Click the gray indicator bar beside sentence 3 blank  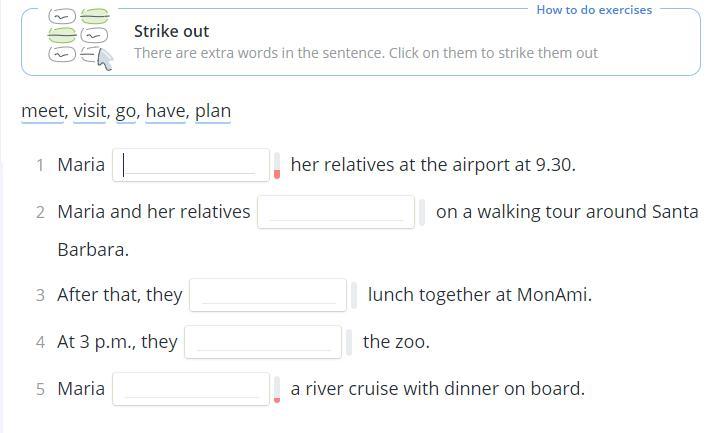pyautogui.click(x=354, y=295)
